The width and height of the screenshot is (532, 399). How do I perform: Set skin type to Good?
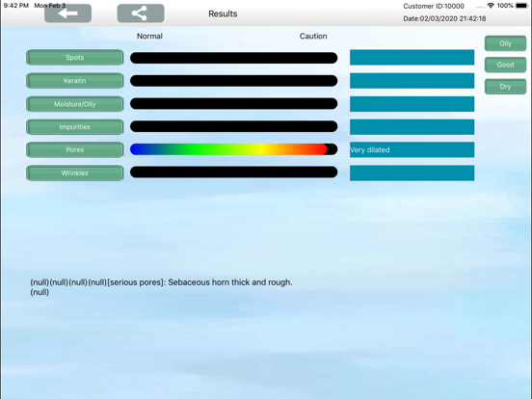(x=505, y=65)
